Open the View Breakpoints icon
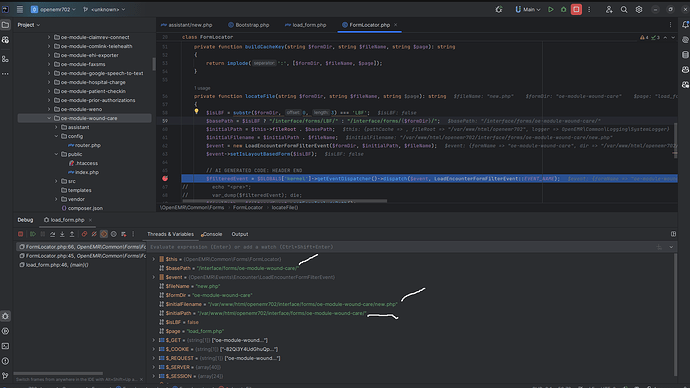 84,234
